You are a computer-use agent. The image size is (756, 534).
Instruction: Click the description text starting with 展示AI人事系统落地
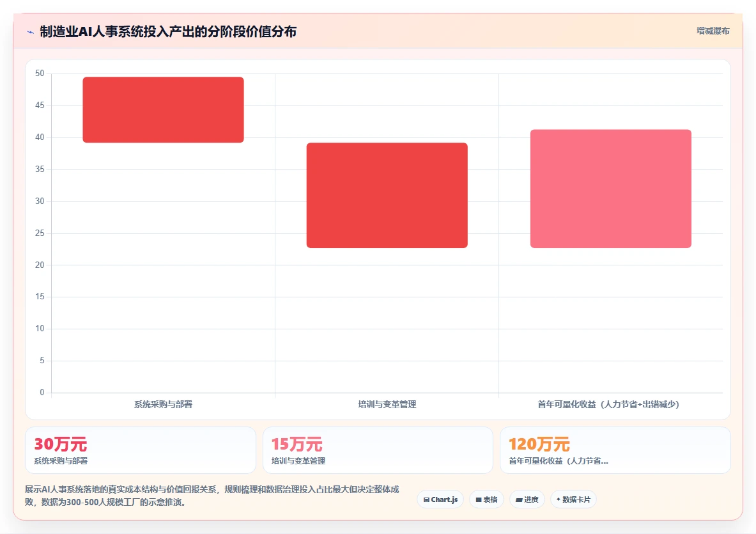[212, 496]
